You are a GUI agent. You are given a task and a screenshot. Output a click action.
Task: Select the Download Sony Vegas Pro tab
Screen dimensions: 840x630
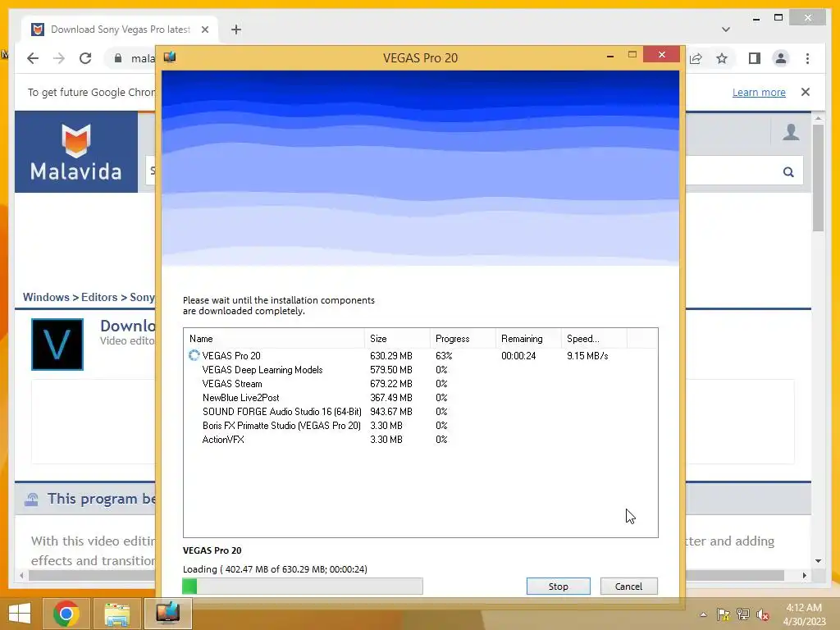tap(120, 30)
